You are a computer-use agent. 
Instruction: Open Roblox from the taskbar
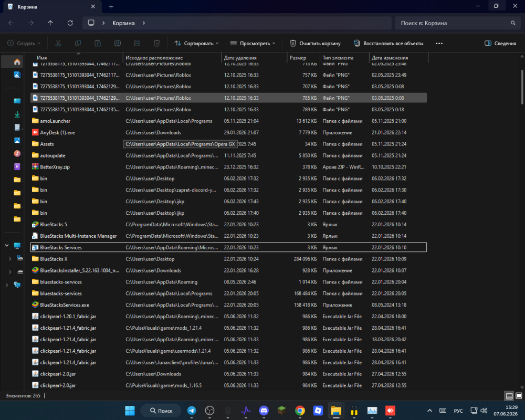(318, 410)
